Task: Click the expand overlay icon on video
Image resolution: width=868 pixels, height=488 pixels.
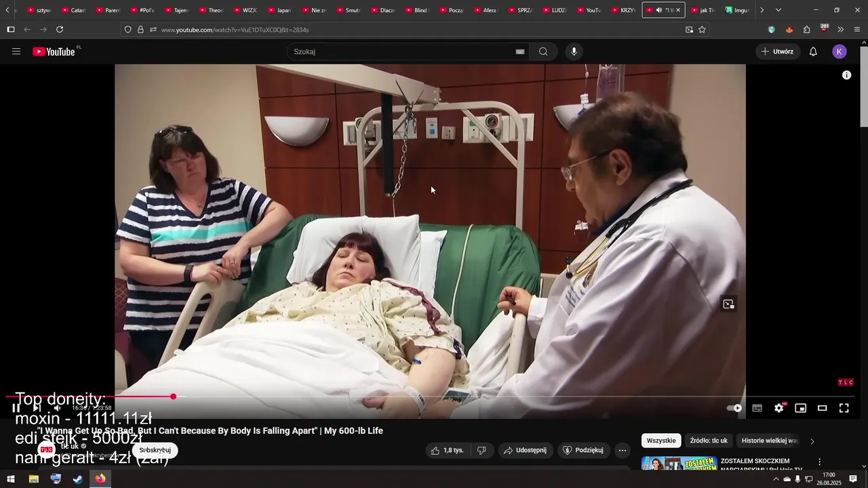Action: tap(728, 304)
